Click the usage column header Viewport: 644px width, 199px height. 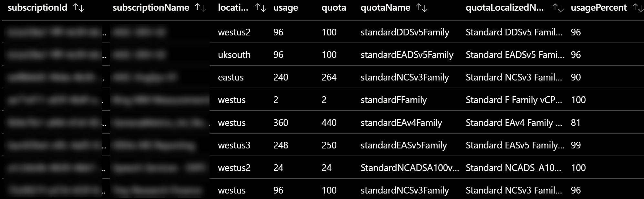click(286, 8)
